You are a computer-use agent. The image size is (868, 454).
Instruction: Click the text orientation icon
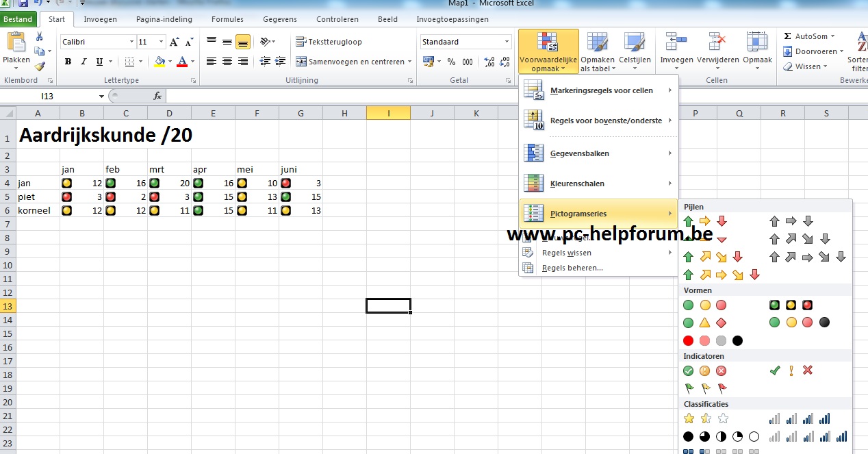pos(266,42)
